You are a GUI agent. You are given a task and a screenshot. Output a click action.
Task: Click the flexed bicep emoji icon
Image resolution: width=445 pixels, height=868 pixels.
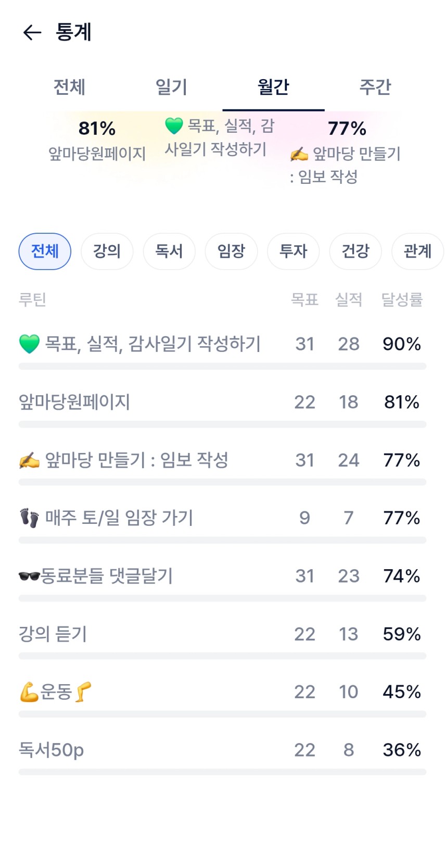click(29, 692)
